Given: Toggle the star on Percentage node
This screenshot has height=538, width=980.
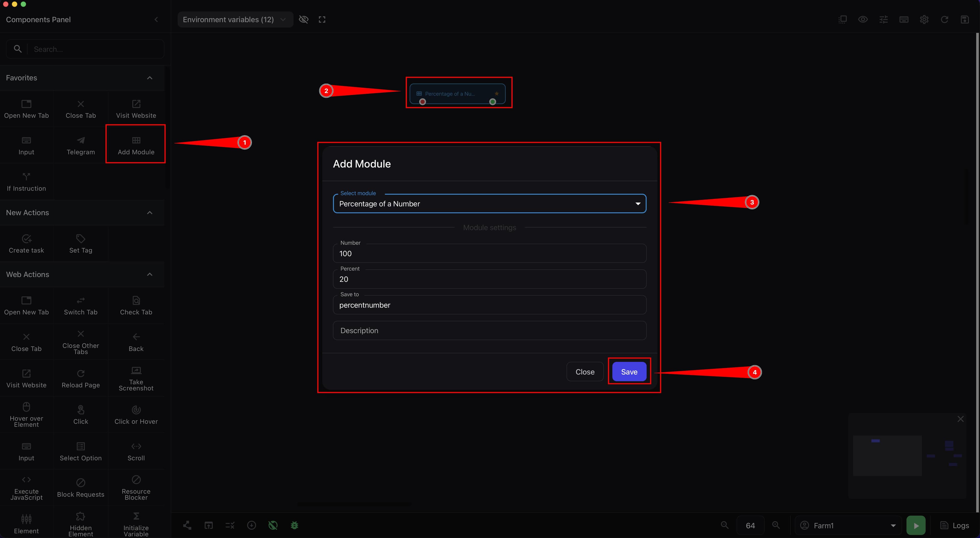Looking at the screenshot, I should (x=496, y=94).
